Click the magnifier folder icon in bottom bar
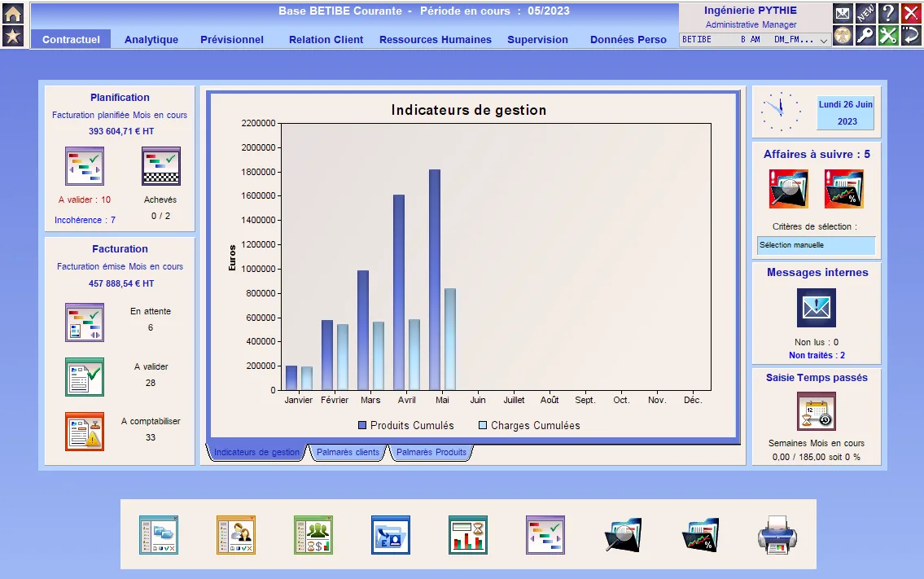The height and width of the screenshot is (579, 924). (623, 535)
